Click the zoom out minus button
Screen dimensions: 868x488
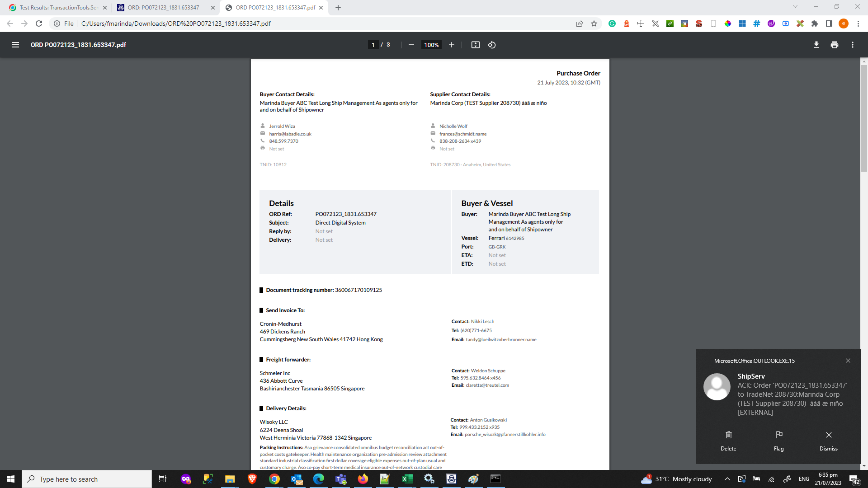point(411,45)
